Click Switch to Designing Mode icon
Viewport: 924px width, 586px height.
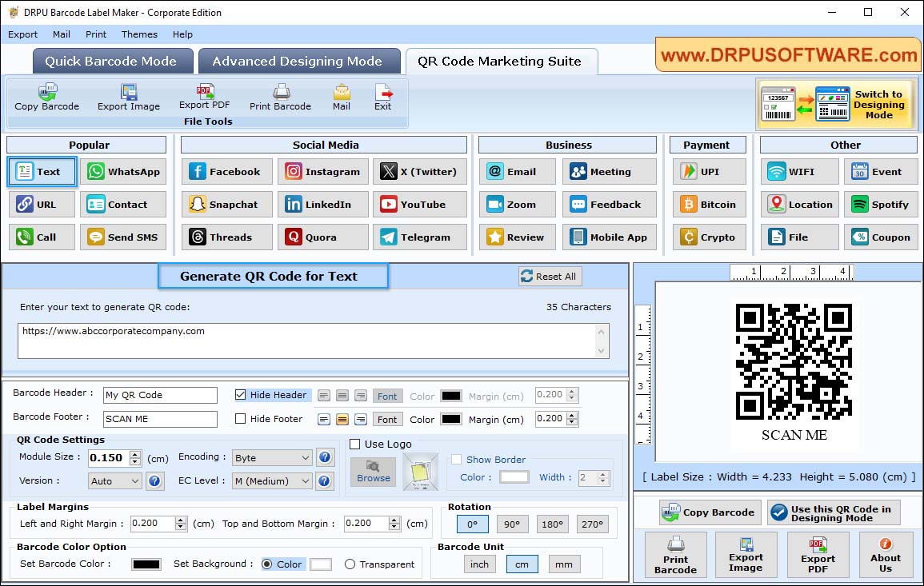(836, 104)
